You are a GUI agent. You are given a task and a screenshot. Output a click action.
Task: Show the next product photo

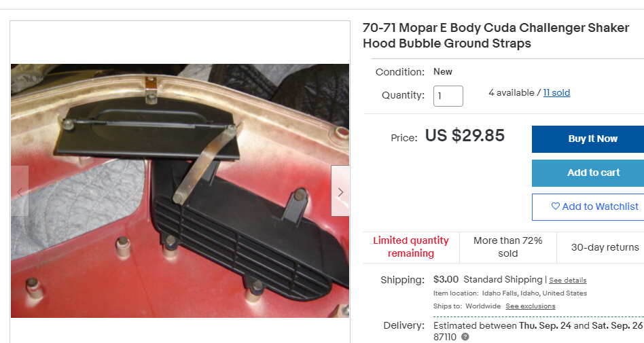point(340,191)
